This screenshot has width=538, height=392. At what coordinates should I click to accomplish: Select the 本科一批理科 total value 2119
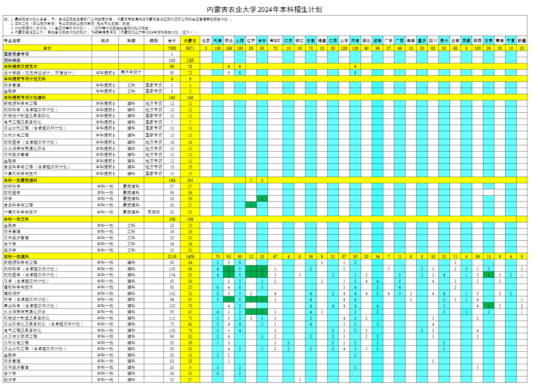[172, 256]
